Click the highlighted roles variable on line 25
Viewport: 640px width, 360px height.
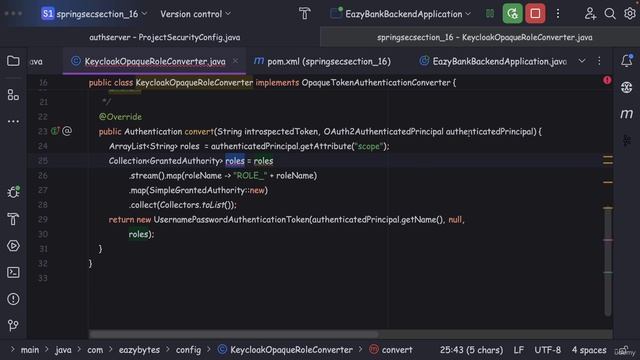[x=235, y=161]
